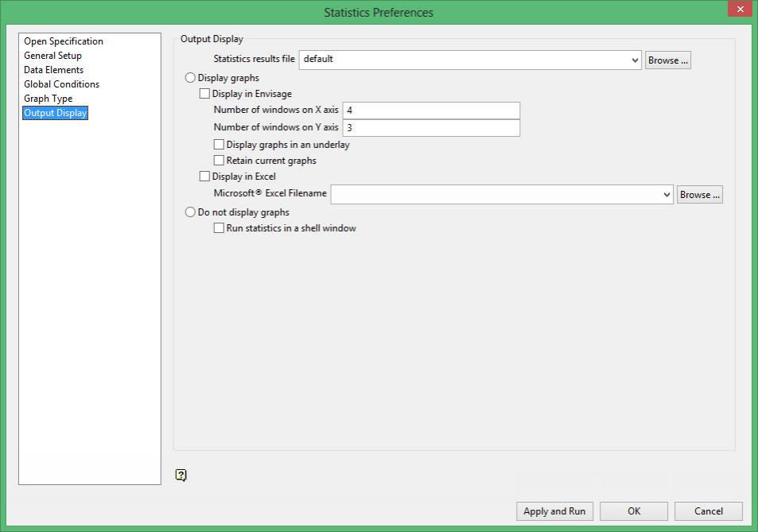Screen dimensions: 758x532
Task: Toggle Run statistics in a shell window
Action: tap(219, 228)
